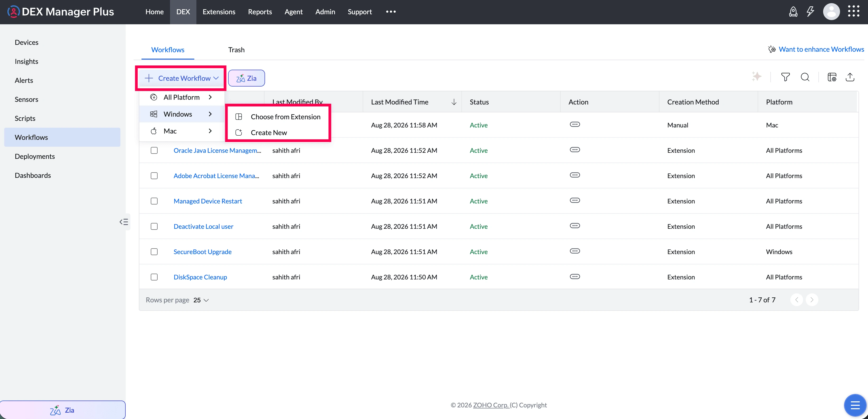Collapse the sidebar using the toggle icon

pyautogui.click(x=124, y=222)
